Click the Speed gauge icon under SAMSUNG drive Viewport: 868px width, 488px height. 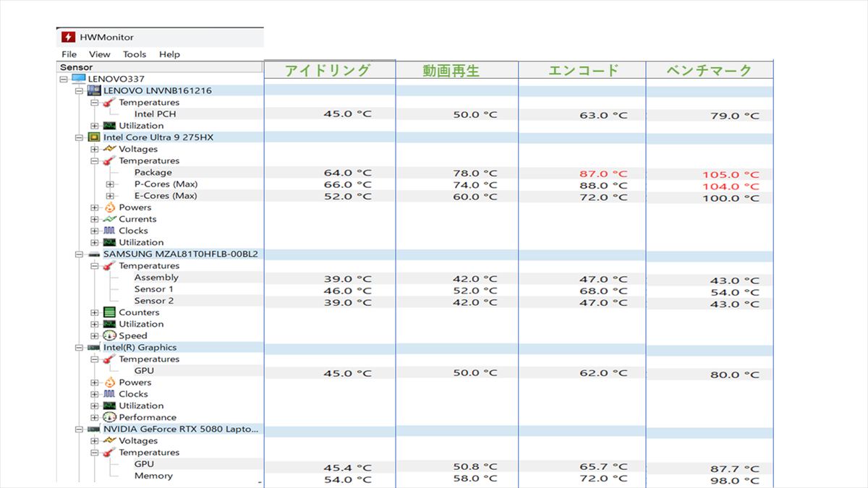109,335
